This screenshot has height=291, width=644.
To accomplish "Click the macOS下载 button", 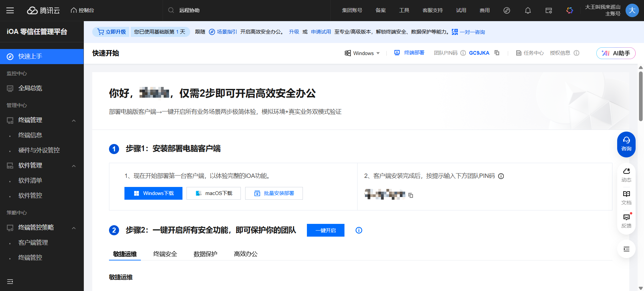I will pyautogui.click(x=214, y=193).
